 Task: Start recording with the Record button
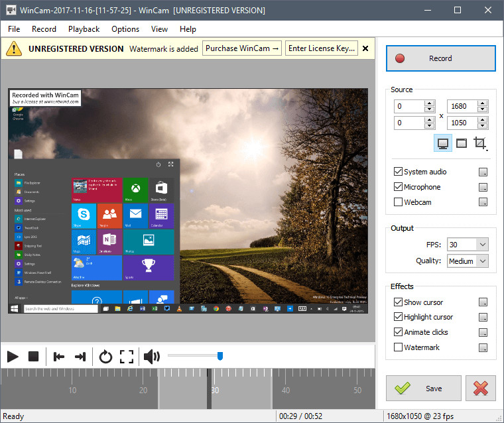point(440,58)
